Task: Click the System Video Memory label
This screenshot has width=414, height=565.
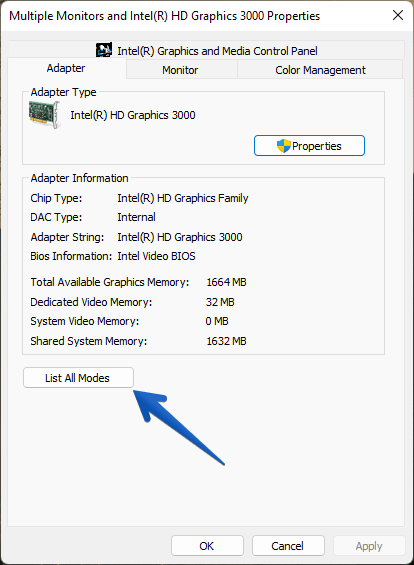Action: pos(85,321)
